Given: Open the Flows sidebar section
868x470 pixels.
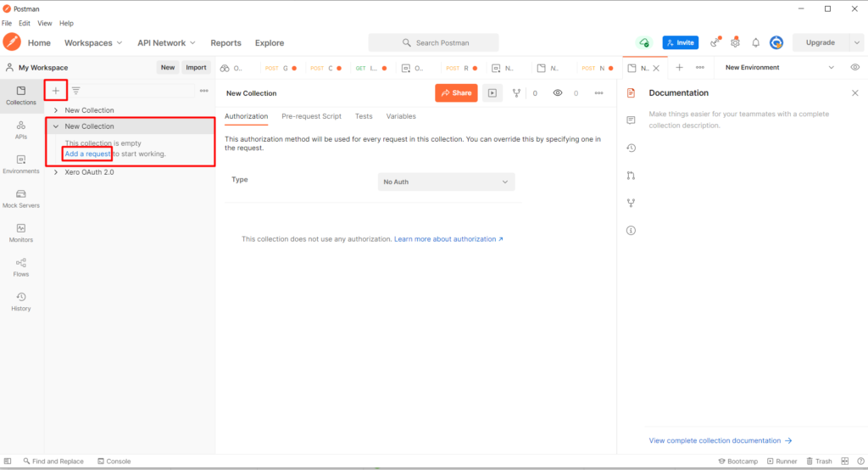Looking at the screenshot, I should coord(21,268).
